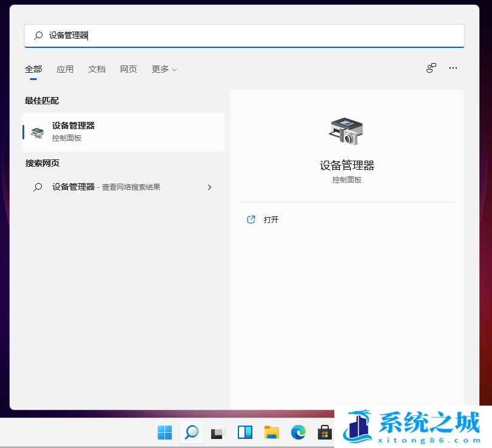Screen dimensions: 492x448
Task: Click the external-link icon beside 打开
Action: coord(251,219)
